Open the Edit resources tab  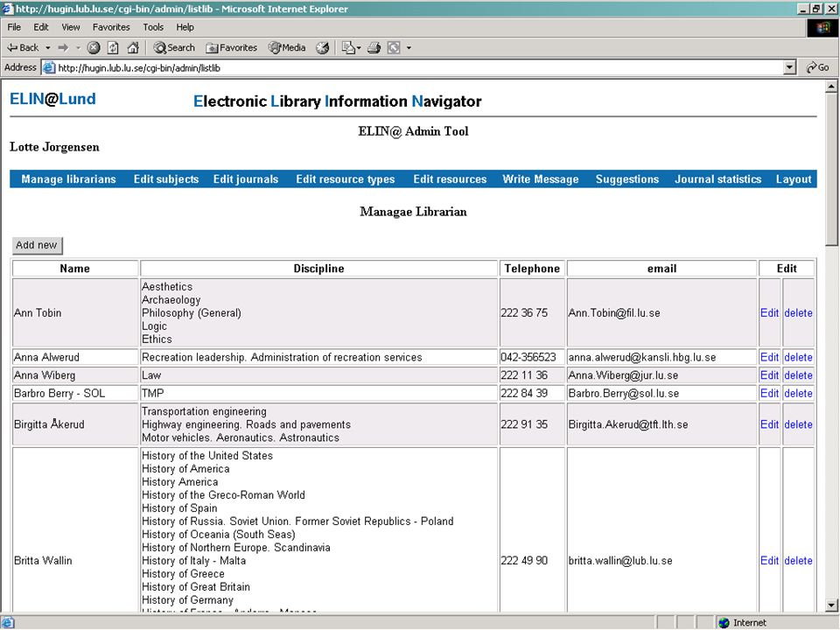[x=450, y=178]
